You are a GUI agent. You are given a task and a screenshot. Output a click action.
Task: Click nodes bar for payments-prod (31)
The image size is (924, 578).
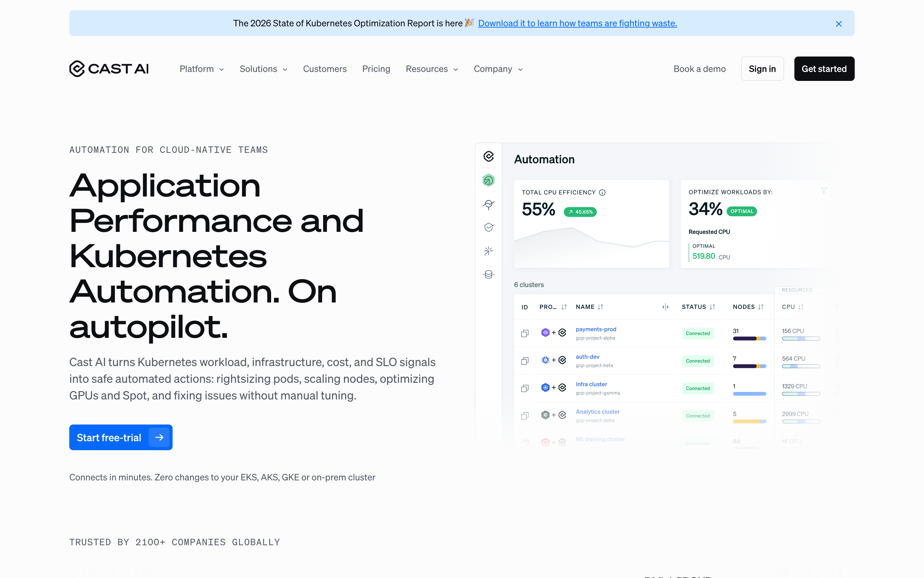749,339
